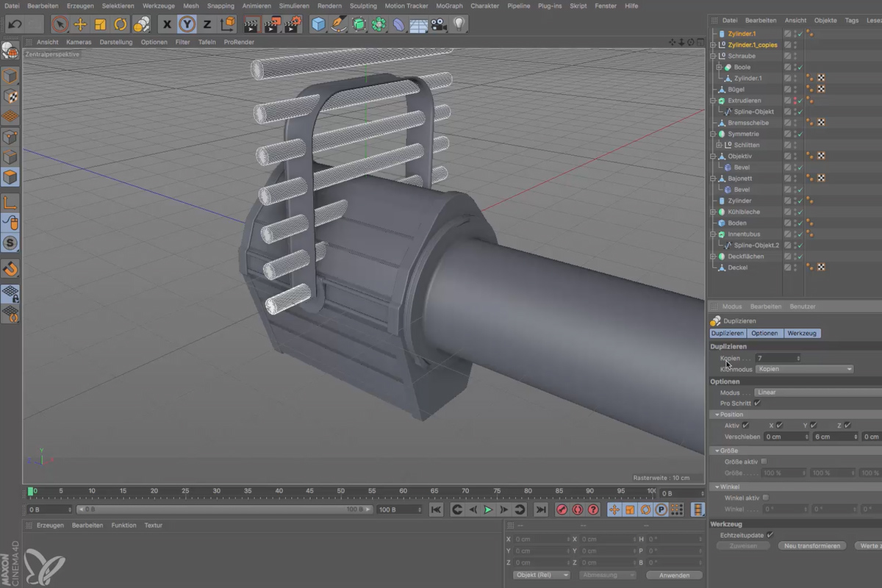Toggle the Echtzeitupdate checkbox

click(x=770, y=535)
